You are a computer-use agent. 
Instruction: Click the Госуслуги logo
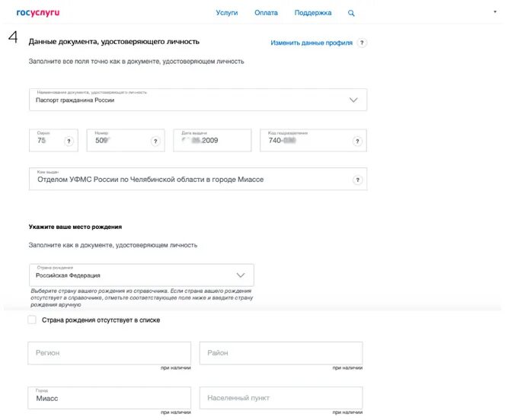pyautogui.click(x=38, y=13)
